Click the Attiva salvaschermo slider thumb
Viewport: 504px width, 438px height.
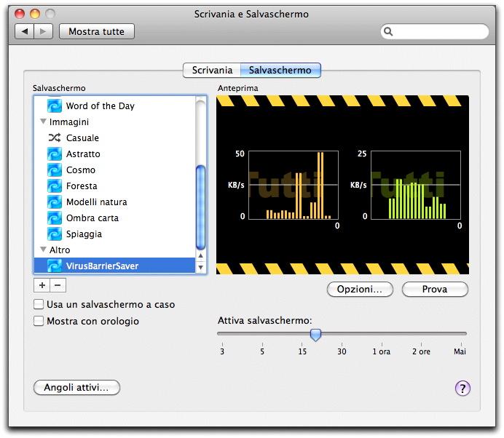pyautogui.click(x=315, y=335)
